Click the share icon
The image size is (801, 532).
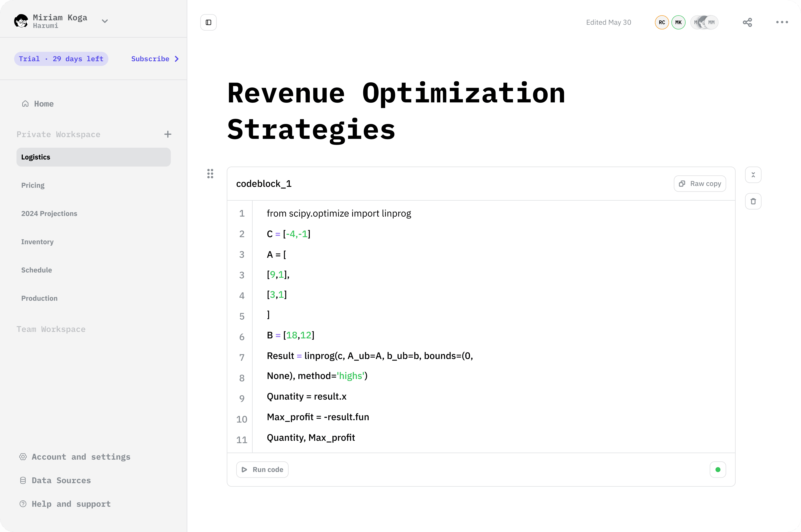(x=747, y=22)
